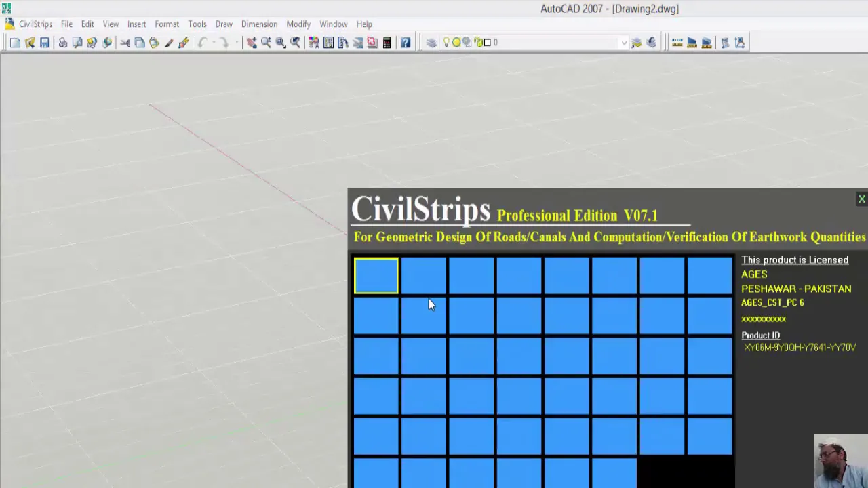Open the Draw menu
The width and height of the screenshot is (868, 488).
(x=224, y=24)
